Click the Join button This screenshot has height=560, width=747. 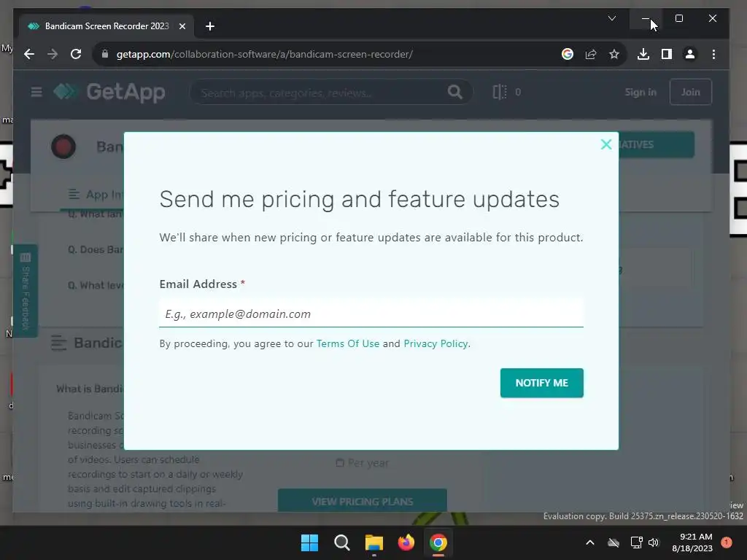click(690, 92)
